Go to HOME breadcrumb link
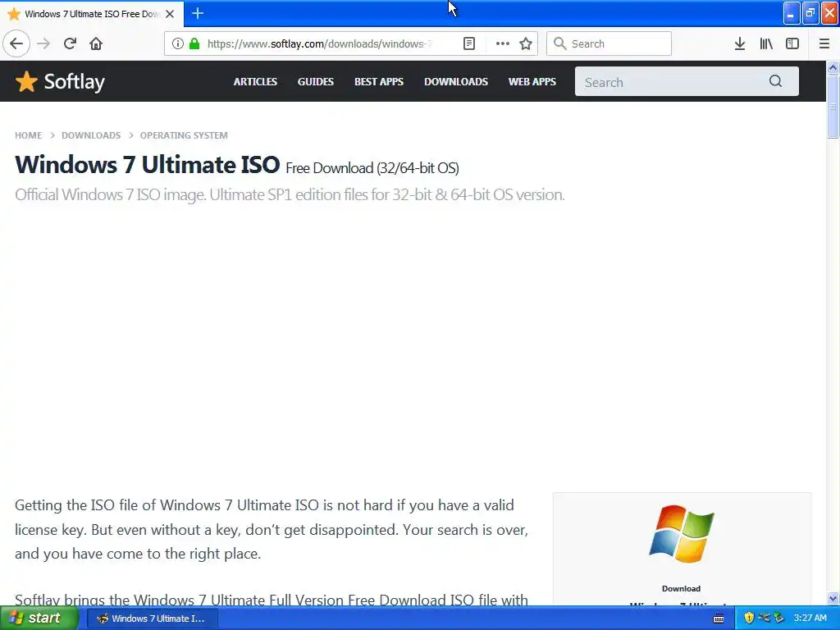840x630 pixels. click(29, 135)
